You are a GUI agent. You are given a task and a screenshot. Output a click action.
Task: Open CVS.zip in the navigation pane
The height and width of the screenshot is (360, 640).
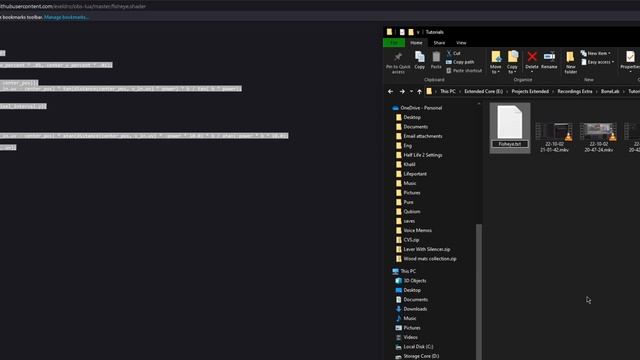pos(407,240)
